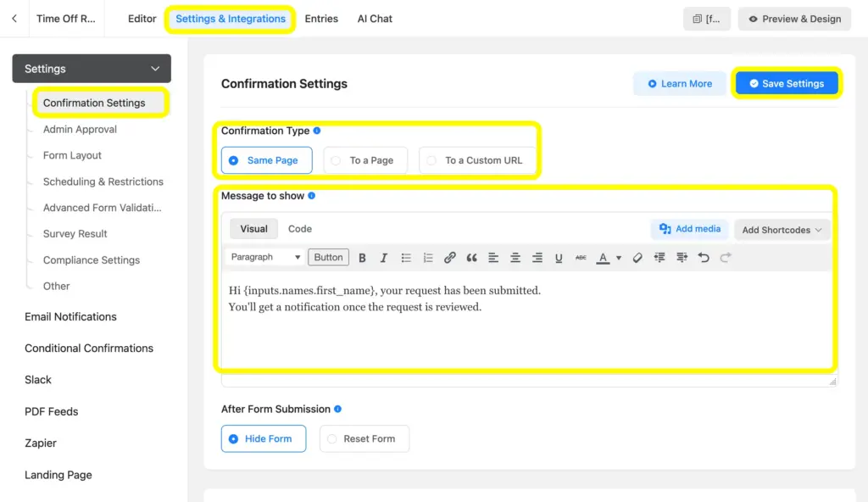Image resolution: width=868 pixels, height=502 pixels.
Task: Open the text color picker arrow
Action: [619, 258]
